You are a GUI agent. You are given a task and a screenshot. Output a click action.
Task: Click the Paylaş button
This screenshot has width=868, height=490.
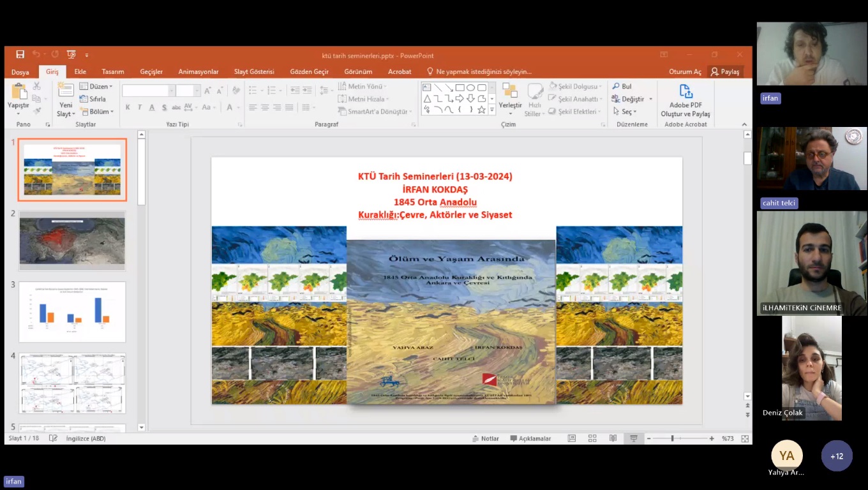tap(725, 72)
